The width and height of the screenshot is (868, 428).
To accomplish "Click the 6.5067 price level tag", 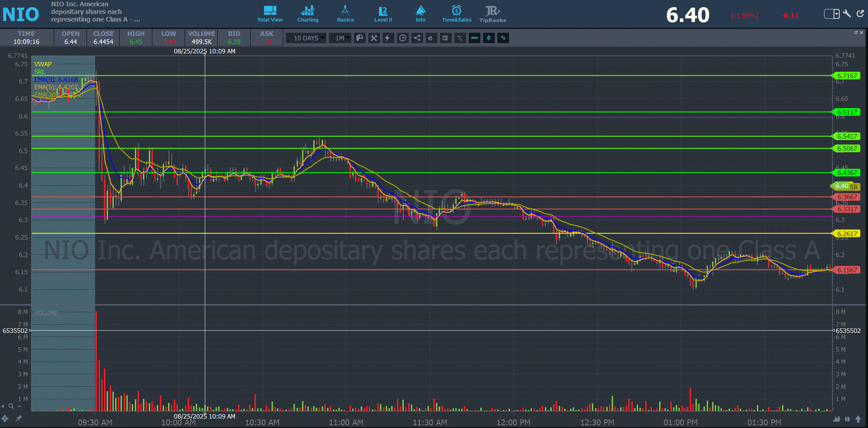I will (x=846, y=148).
